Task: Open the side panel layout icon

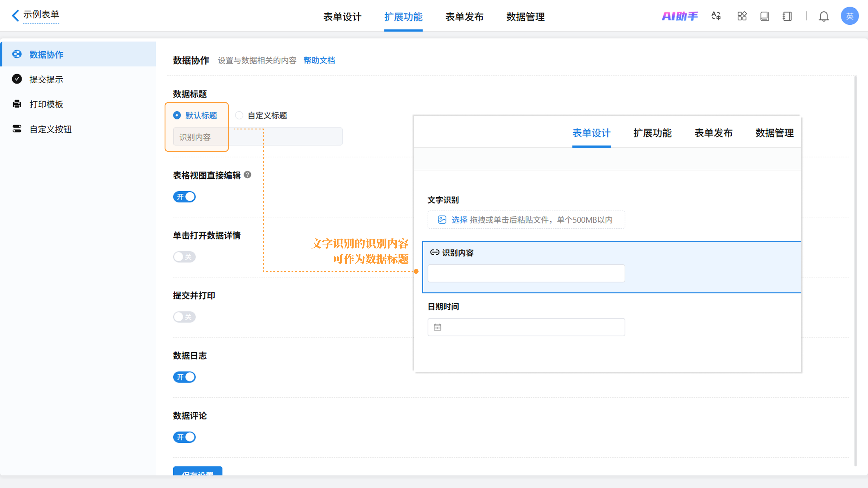Action: pyautogui.click(x=787, y=16)
